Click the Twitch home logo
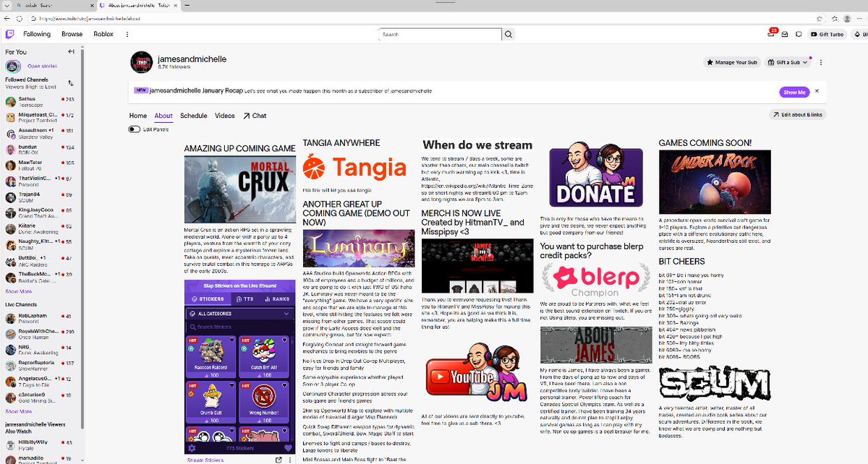The image size is (868, 464). (9, 34)
